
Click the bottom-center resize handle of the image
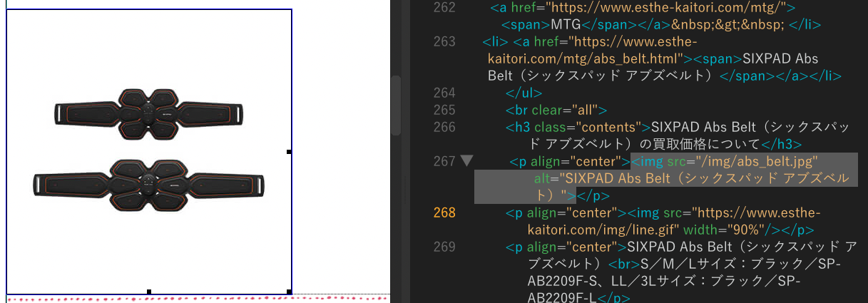[x=149, y=292]
